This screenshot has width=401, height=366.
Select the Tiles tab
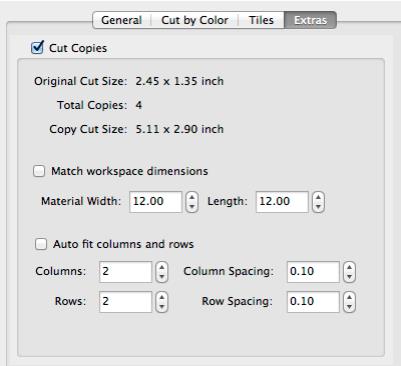point(261,20)
